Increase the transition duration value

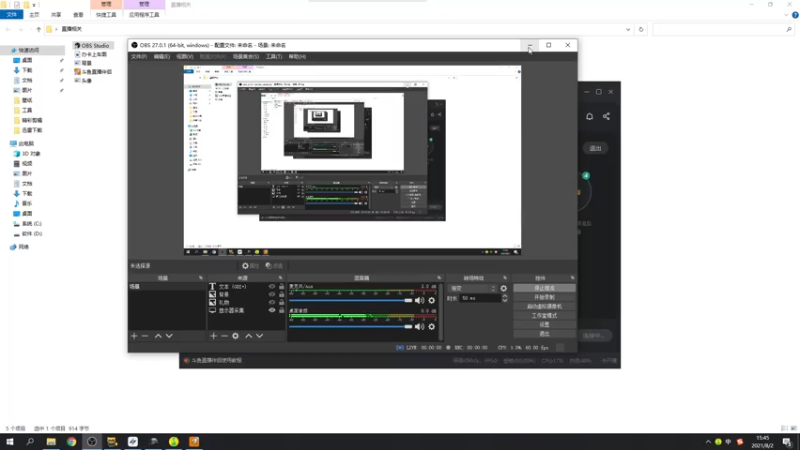coord(505,296)
